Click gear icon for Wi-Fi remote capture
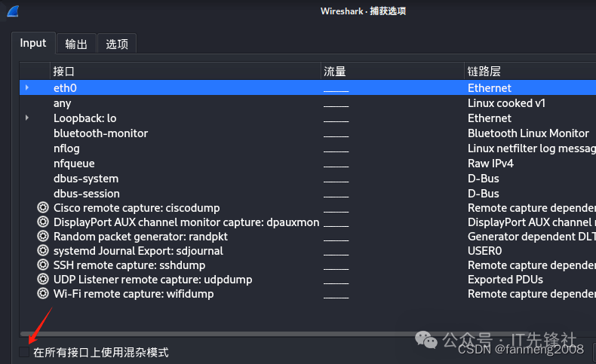This screenshot has height=364, width=596. coord(42,294)
